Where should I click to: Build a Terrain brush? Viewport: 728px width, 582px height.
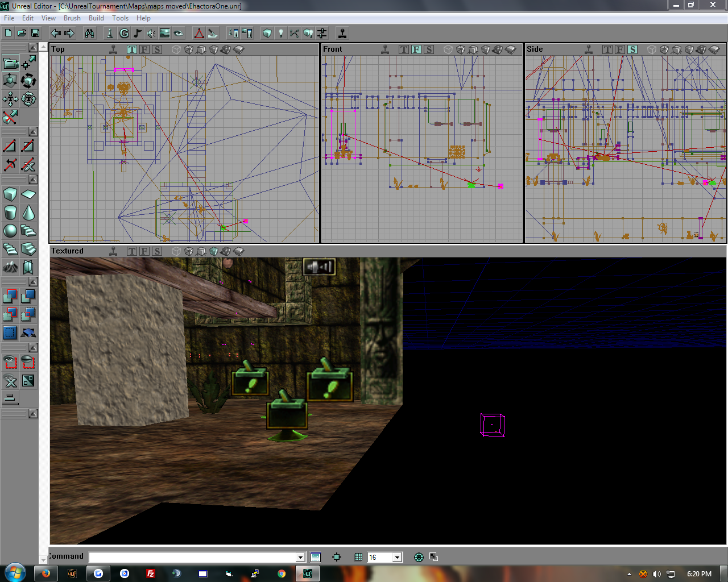coord(10,267)
